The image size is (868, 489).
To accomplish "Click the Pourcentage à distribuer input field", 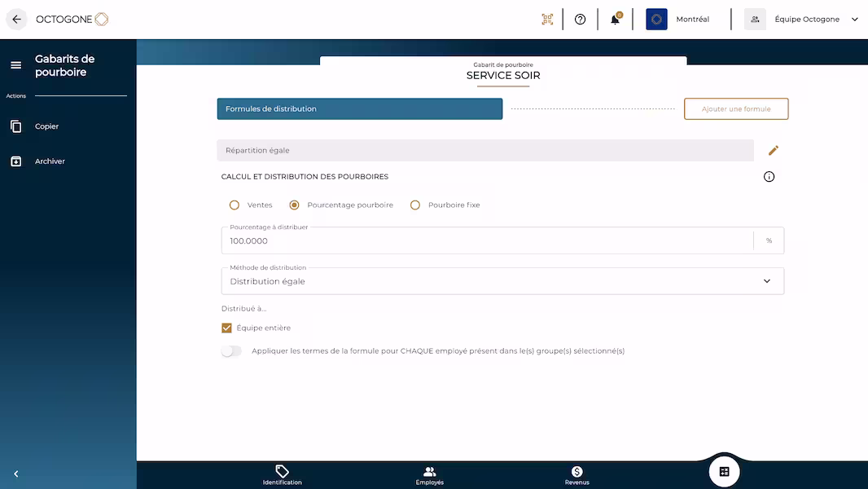I will (489, 240).
